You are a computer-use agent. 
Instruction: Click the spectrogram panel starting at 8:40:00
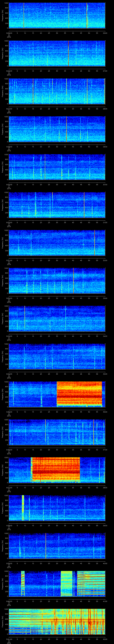coord(57,584)
